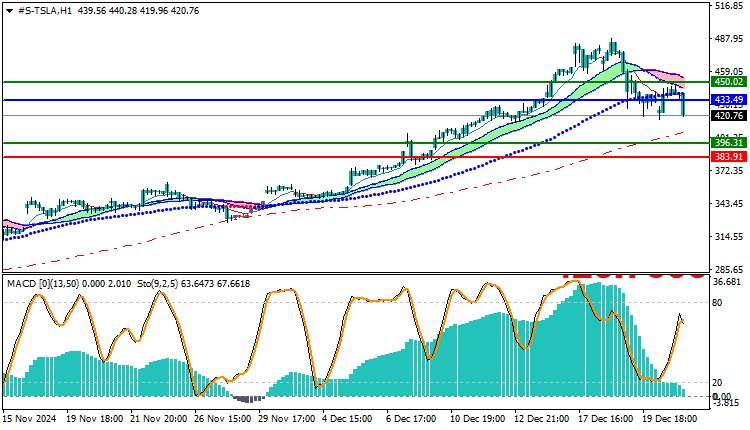Click the 17 Dec 16:00 time marker
Viewport: 750px width, 430px height.
(606, 419)
